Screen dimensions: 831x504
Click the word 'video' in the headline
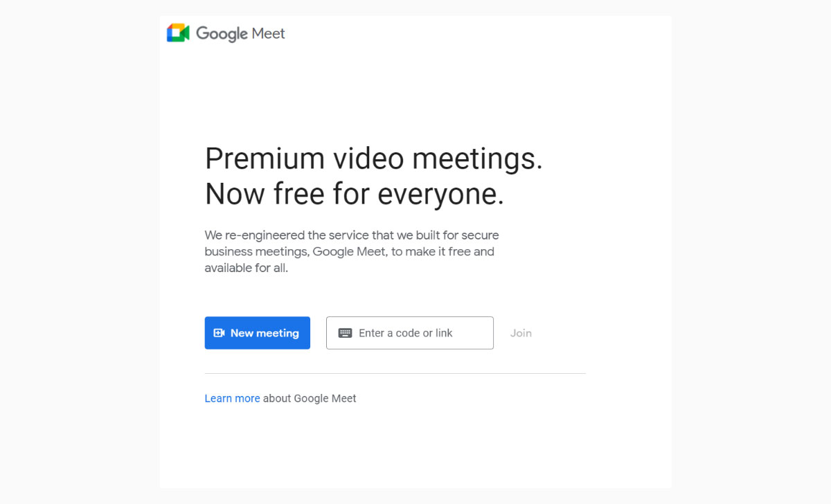[x=368, y=159]
